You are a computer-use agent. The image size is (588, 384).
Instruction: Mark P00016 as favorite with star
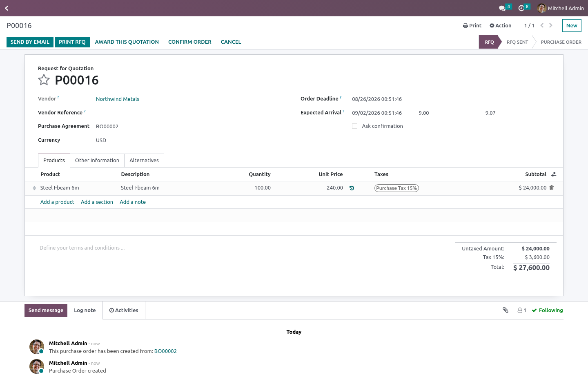pos(44,80)
